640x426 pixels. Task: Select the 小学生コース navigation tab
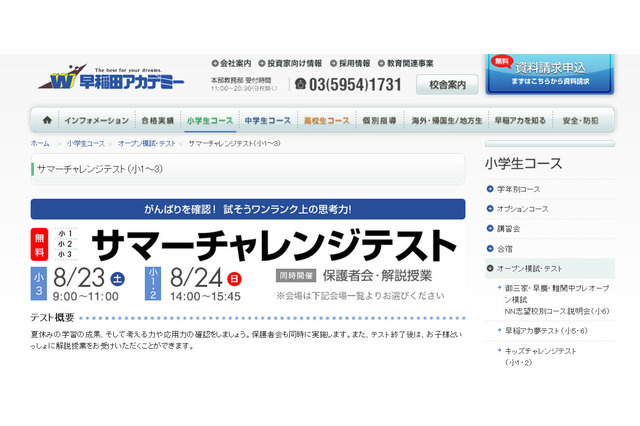(x=210, y=120)
